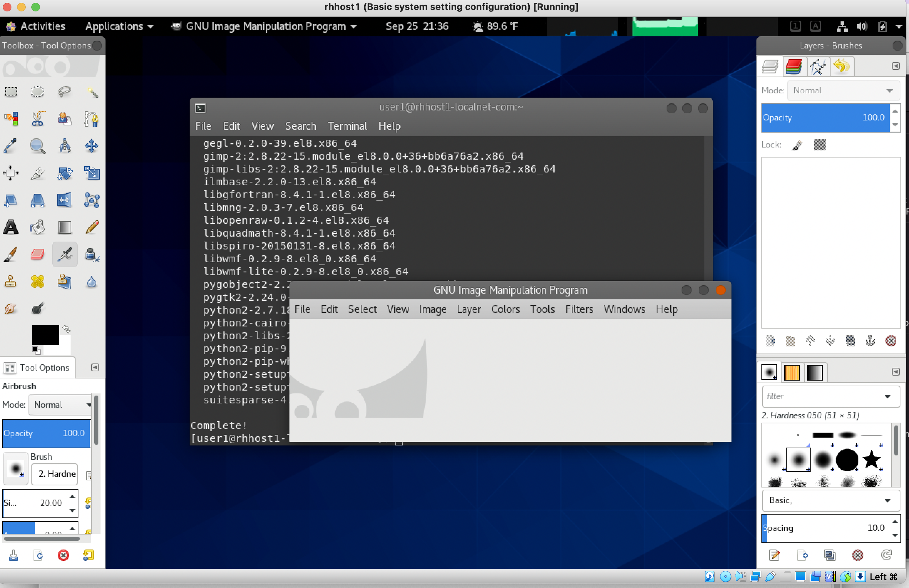Open the Layers dock tab menu arrow
909x588 pixels.
pos(895,66)
